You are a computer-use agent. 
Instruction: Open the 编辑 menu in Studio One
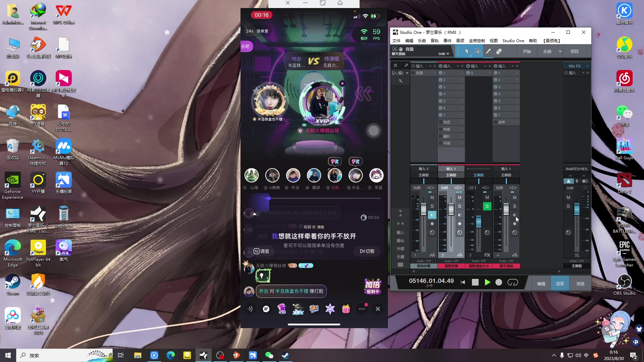pyautogui.click(x=409, y=41)
